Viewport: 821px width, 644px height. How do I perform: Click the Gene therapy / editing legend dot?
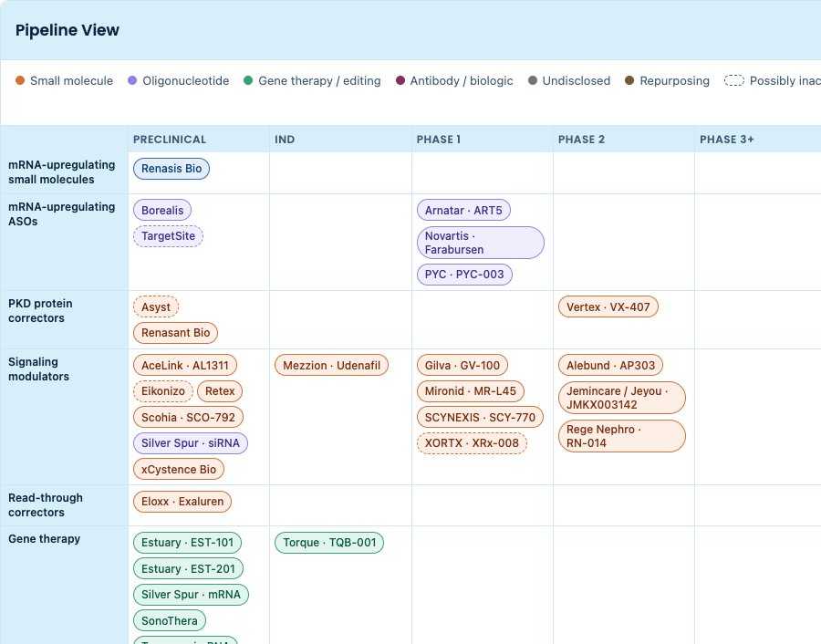248,80
